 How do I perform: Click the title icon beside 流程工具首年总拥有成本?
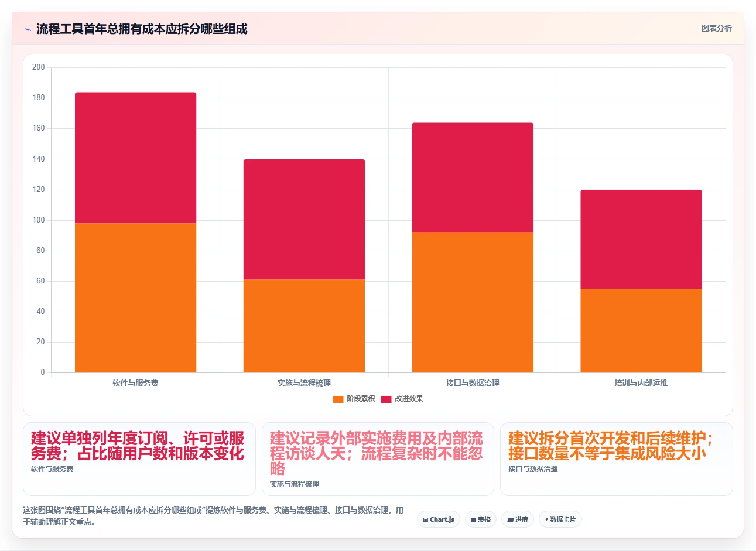(x=28, y=29)
